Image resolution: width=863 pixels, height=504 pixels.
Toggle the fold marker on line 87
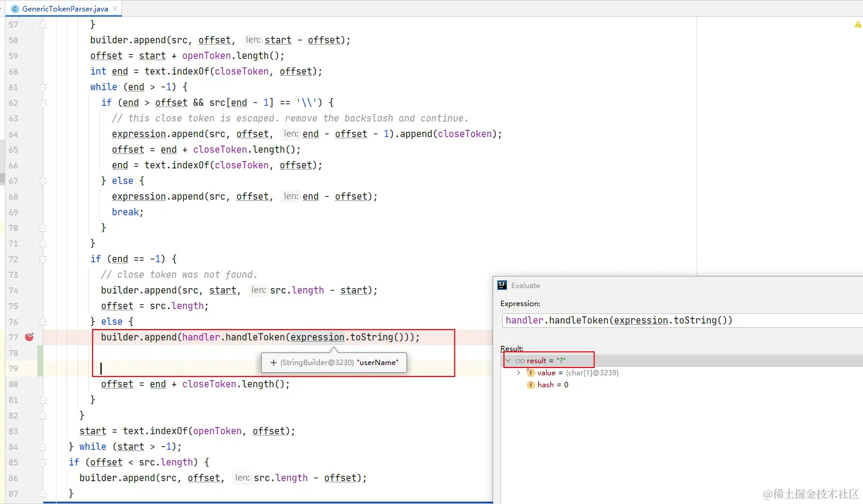43,494
